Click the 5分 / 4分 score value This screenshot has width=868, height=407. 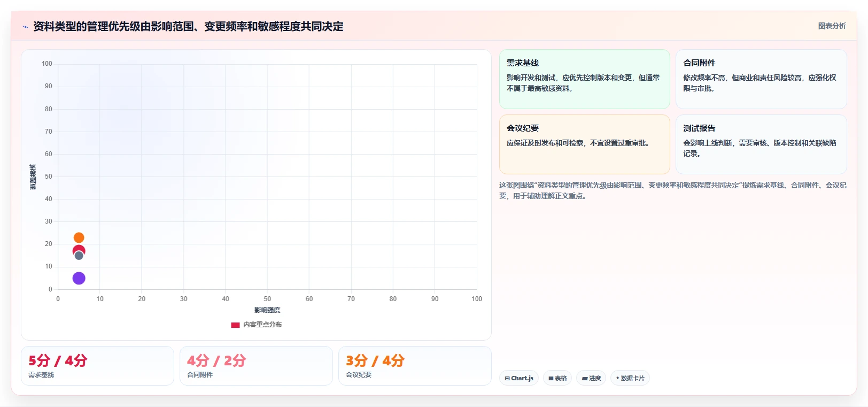pos(58,360)
